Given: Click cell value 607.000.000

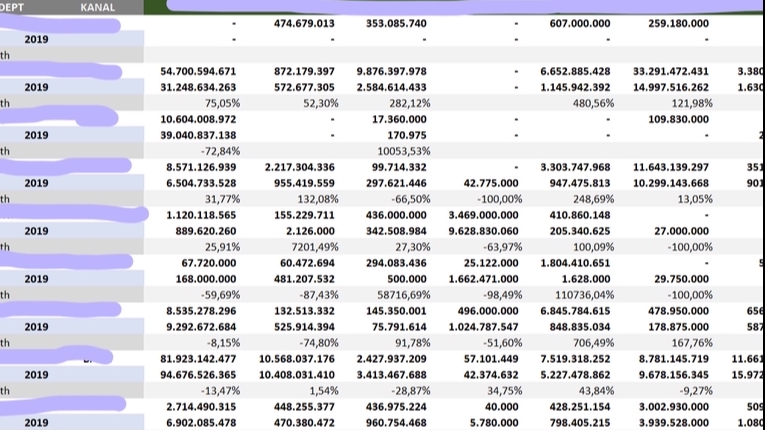Looking at the screenshot, I should click(580, 23).
